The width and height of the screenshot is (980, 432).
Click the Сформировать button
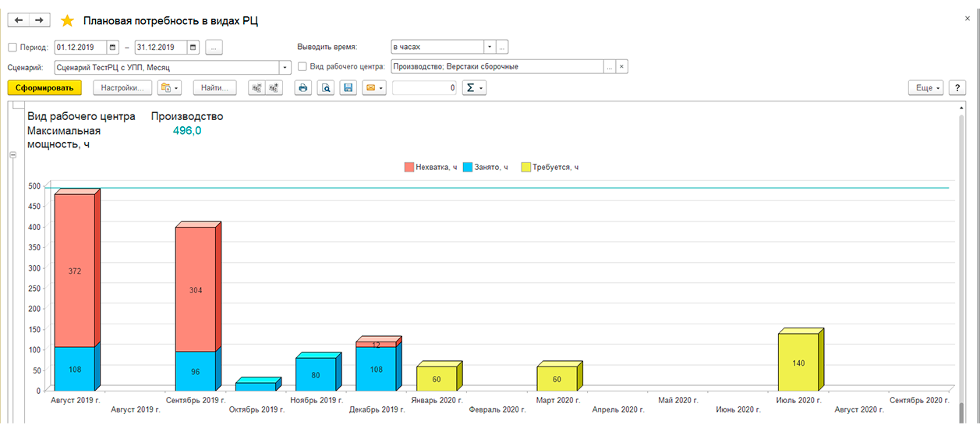pyautogui.click(x=44, y=88)
